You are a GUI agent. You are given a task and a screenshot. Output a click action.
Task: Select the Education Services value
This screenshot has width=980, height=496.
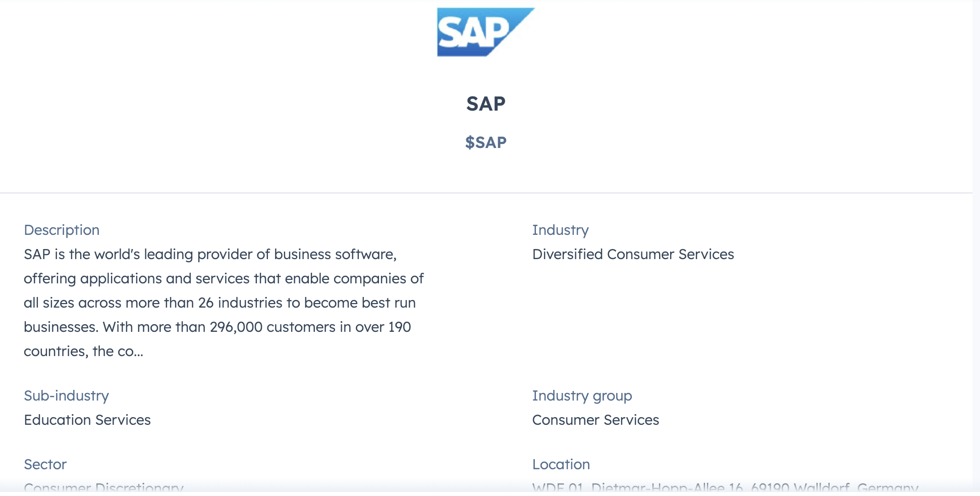pos(87,420)
